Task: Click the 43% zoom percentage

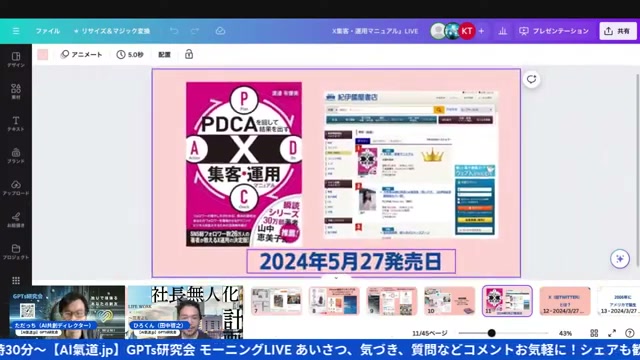Action: 565,333
